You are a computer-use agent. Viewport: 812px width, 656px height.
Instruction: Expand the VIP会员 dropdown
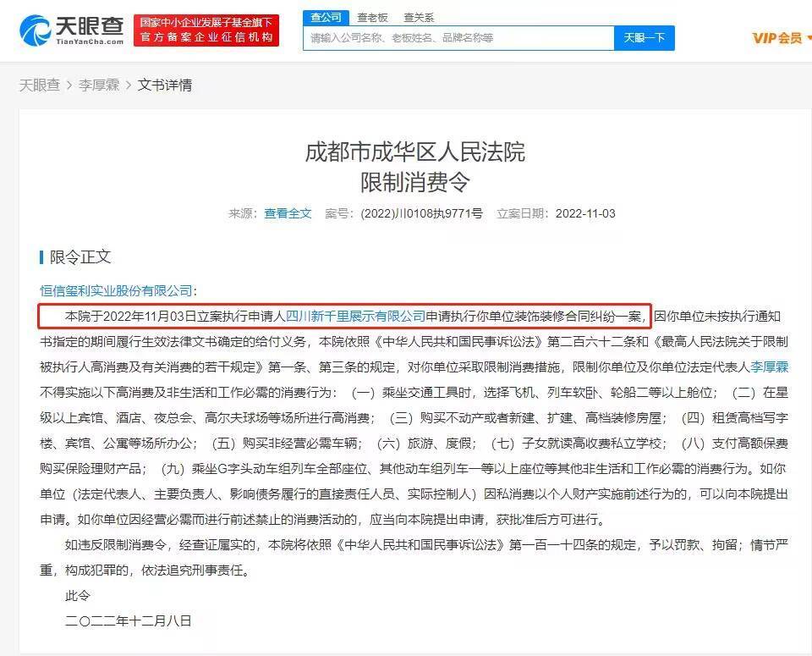point(781,38)
